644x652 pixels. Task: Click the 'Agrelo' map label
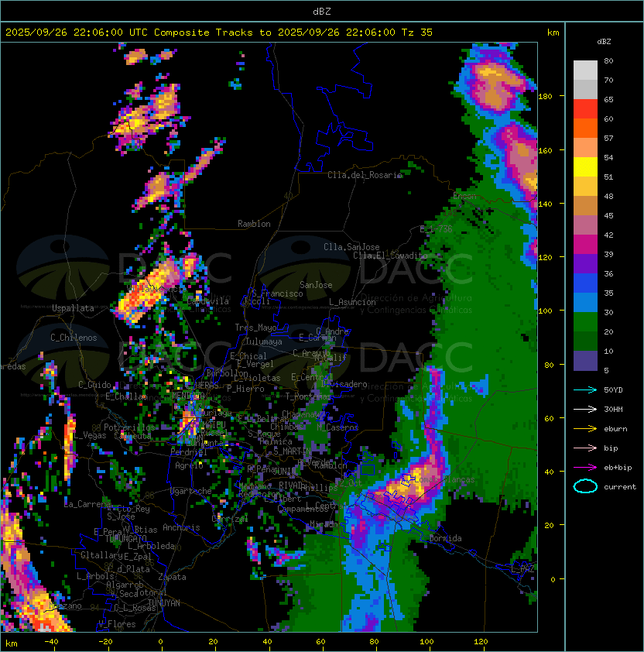[x=189, y=465]
